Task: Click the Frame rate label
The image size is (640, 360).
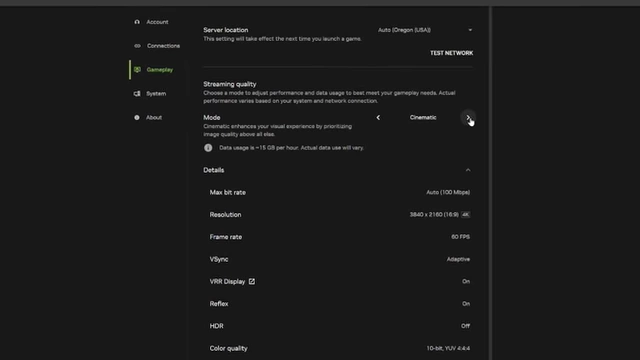Action: [226, 237]
